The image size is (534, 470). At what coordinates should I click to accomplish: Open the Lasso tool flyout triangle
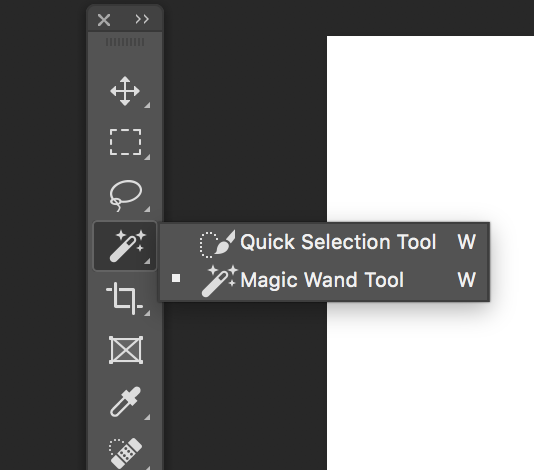point(147,209)
